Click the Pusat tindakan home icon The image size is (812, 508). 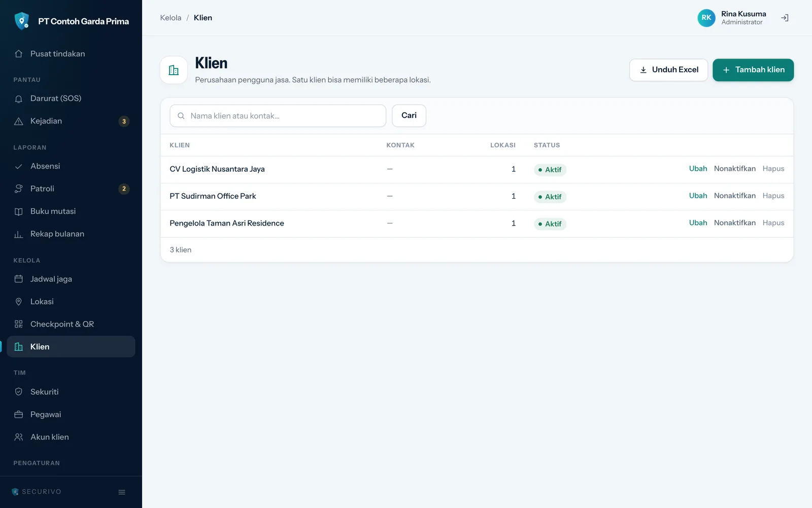(x=19, y=54)
